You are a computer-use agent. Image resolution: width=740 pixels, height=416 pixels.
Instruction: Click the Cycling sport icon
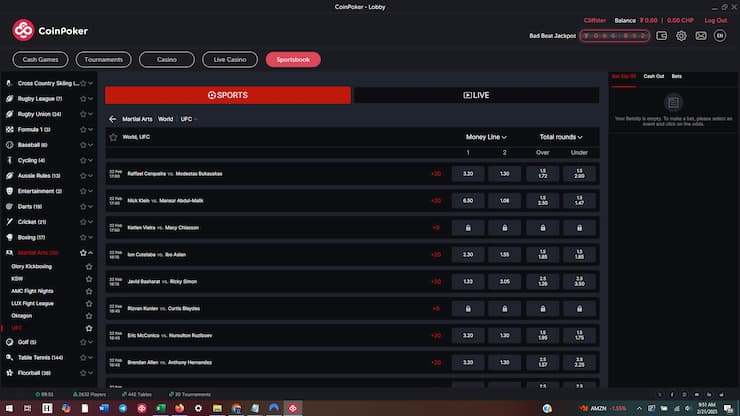(x=9, y=160)
